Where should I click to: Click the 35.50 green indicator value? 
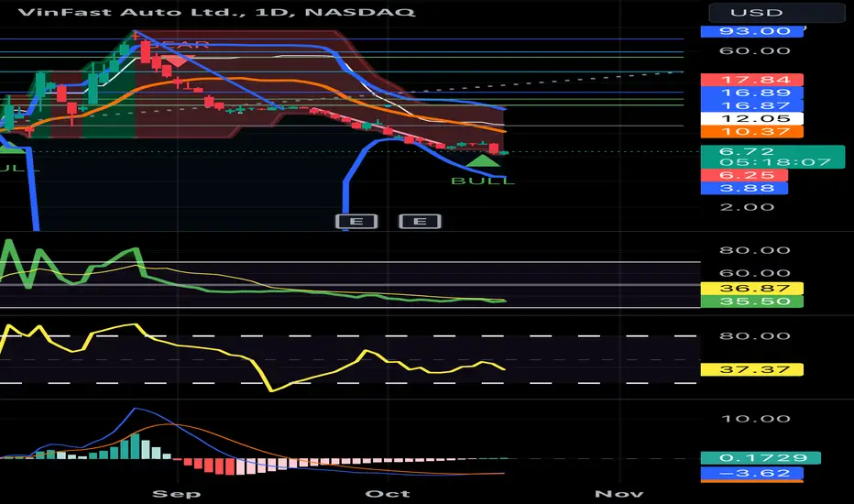pos(752,301)
